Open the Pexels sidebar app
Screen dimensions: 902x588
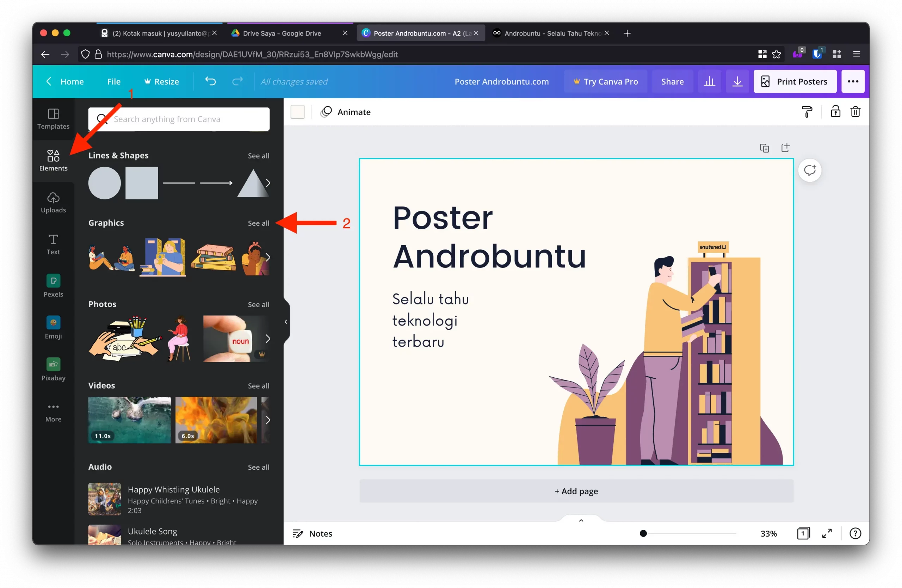53,286
